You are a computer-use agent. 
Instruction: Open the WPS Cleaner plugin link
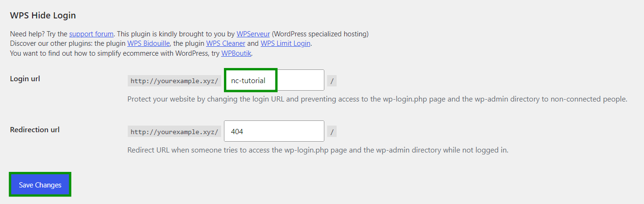point(226,43)
